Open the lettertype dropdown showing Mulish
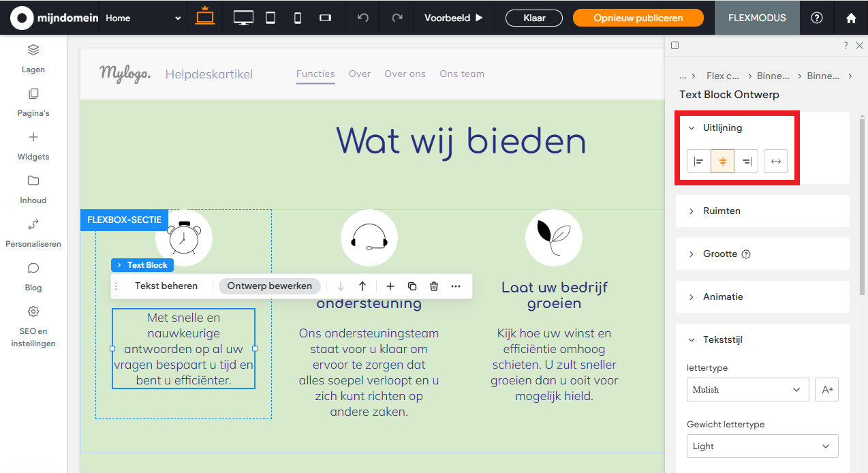 pyautogui.click(x=747, y=389)
